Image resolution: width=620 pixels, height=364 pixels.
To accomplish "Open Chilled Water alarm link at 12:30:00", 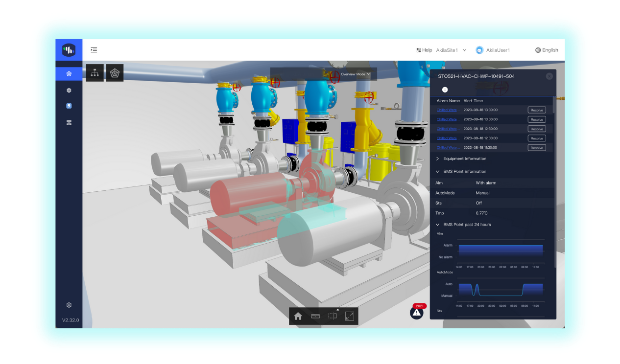I will click(447, 129).
